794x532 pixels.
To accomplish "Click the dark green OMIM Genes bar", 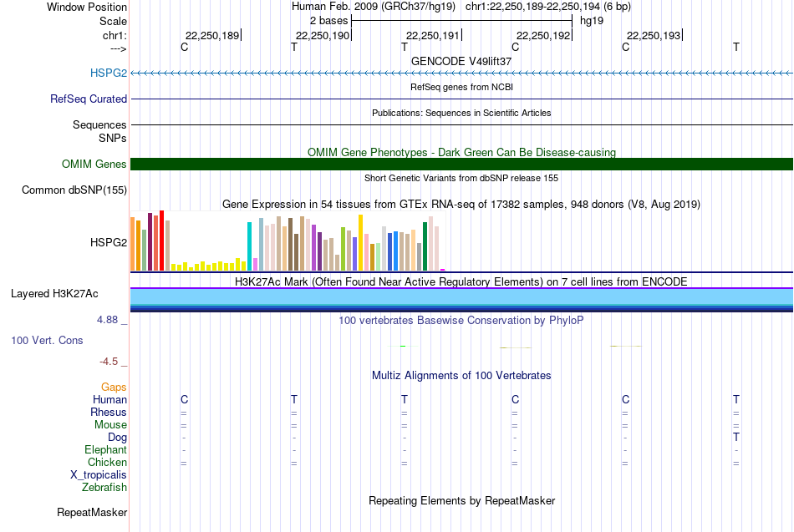I will [461, 164].
